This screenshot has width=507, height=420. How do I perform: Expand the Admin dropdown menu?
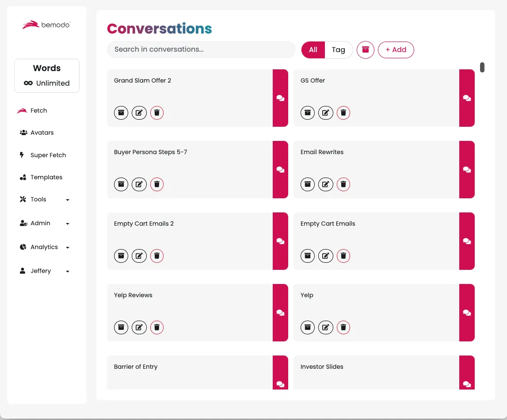point(44,223)
